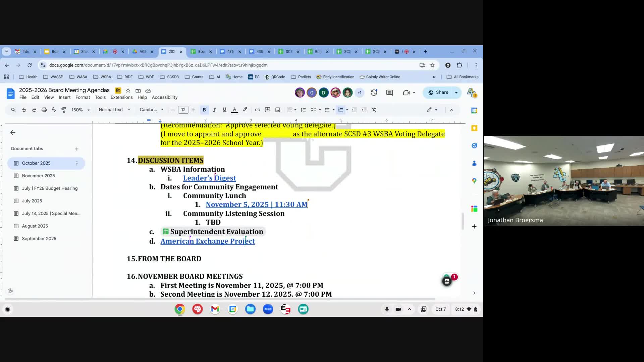This screenshot has width=644, height=362.
Task: Open Google Calendar side panel icon
Action: [x=474, y=110]
